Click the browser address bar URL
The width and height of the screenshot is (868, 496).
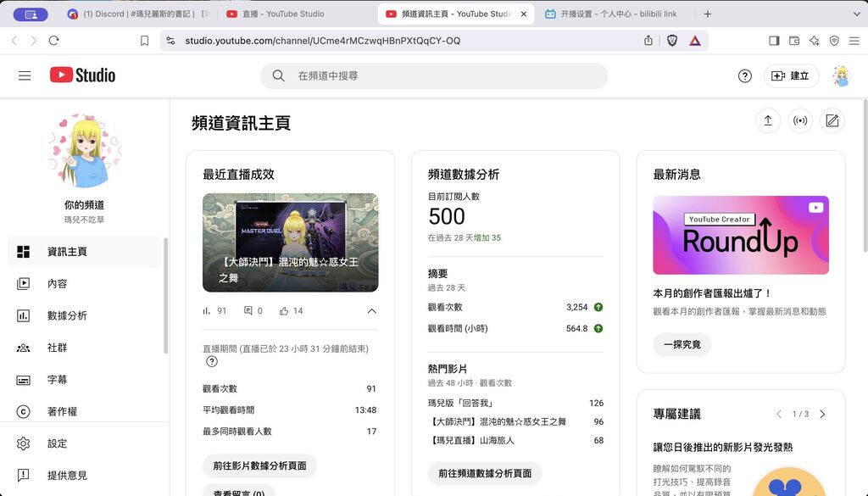click(322, 41)
